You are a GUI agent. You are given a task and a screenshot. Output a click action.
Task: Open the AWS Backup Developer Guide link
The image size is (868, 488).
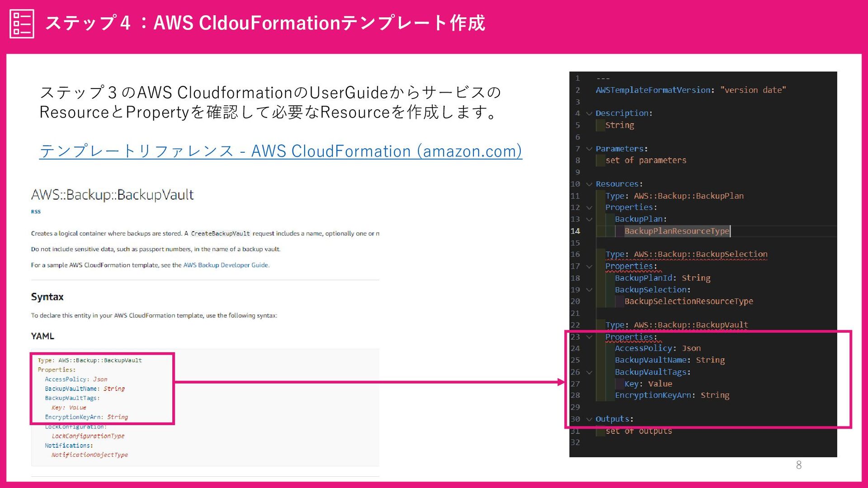(x=226, y=265)
